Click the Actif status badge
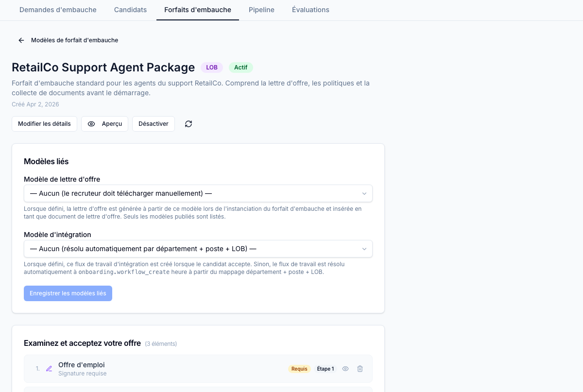 point(241,68)
